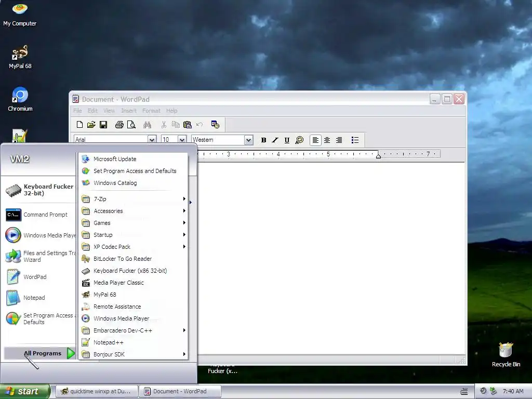Launch Microsoft Update from All Programs
The height and width of the screenshot is (399, 532).
point(133,159)
